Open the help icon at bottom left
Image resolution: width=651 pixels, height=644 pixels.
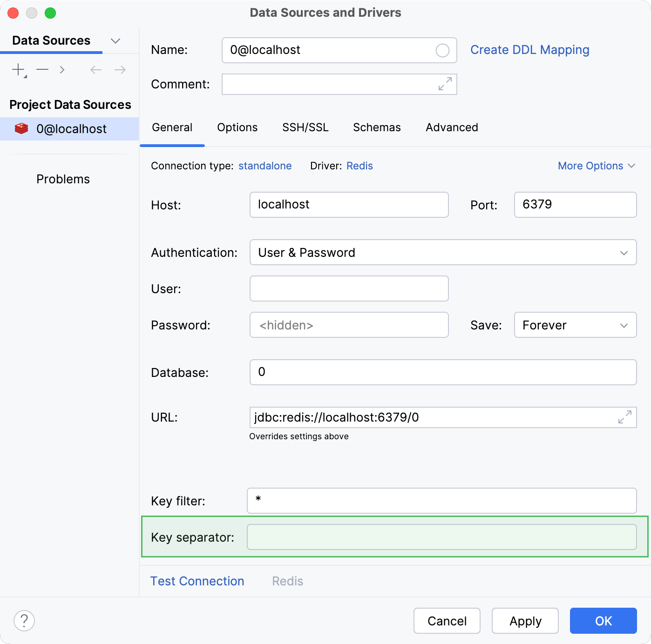[24, 620]
